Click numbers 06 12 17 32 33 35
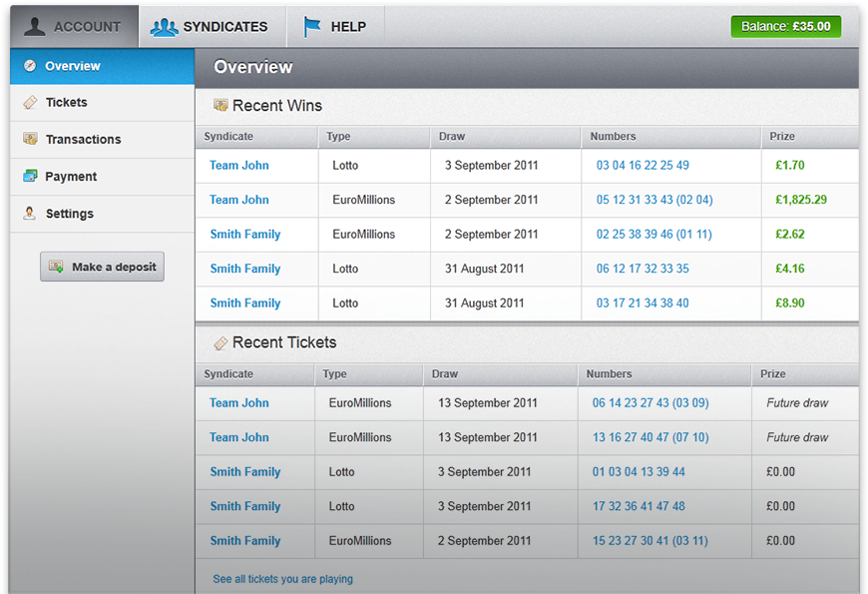This screenshot has height=594, width=868. coord(643,269)
